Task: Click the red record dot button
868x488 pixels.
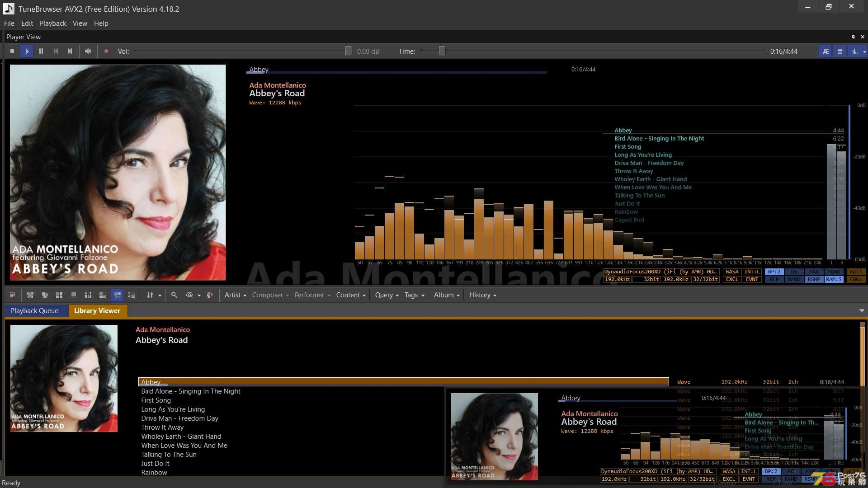Action: pyautogui.click(x=106, y=52)
